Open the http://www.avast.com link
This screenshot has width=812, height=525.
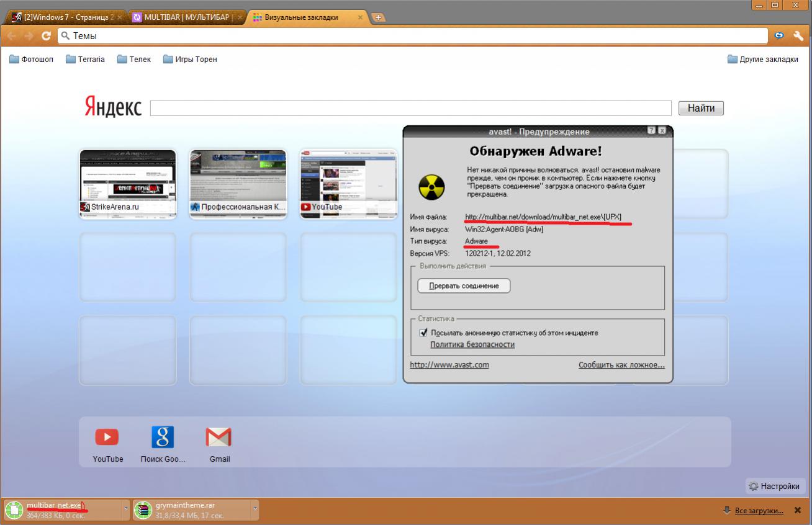pos(449,365)
